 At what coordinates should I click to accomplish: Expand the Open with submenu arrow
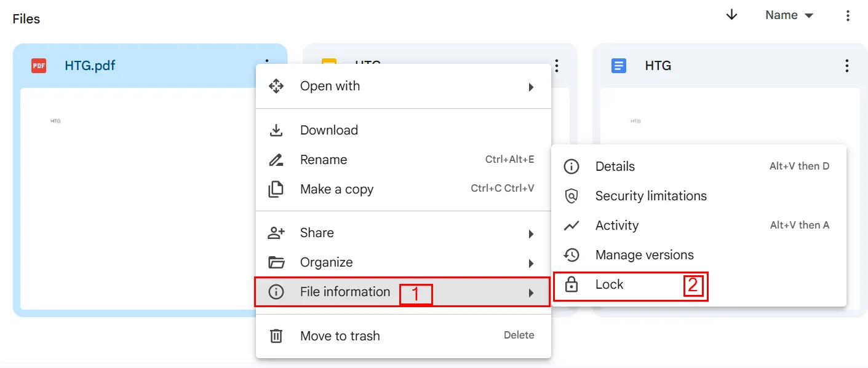pos(531,87)
